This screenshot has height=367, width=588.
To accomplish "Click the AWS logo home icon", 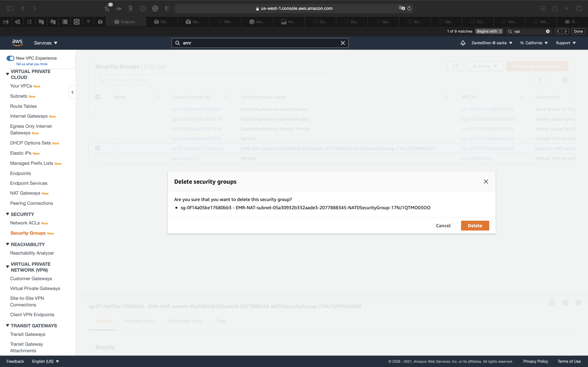I will [x=17, y=43].
